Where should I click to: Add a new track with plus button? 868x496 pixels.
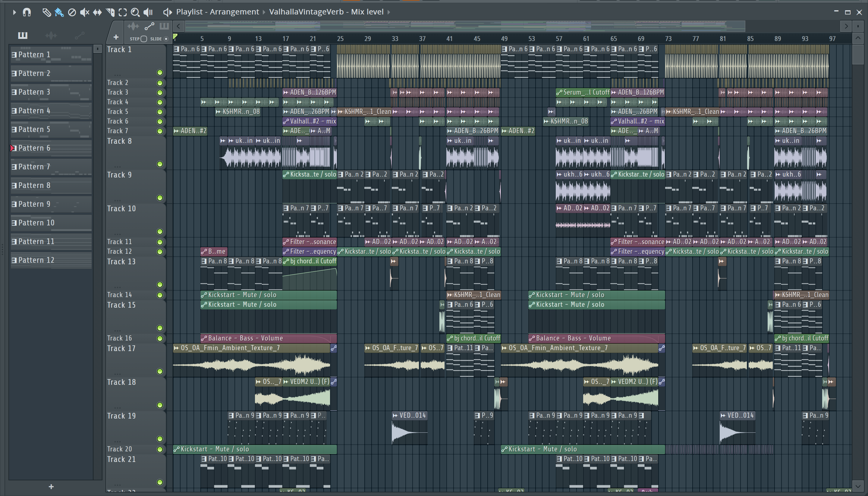pyautogui.click(x=116, y=37)
